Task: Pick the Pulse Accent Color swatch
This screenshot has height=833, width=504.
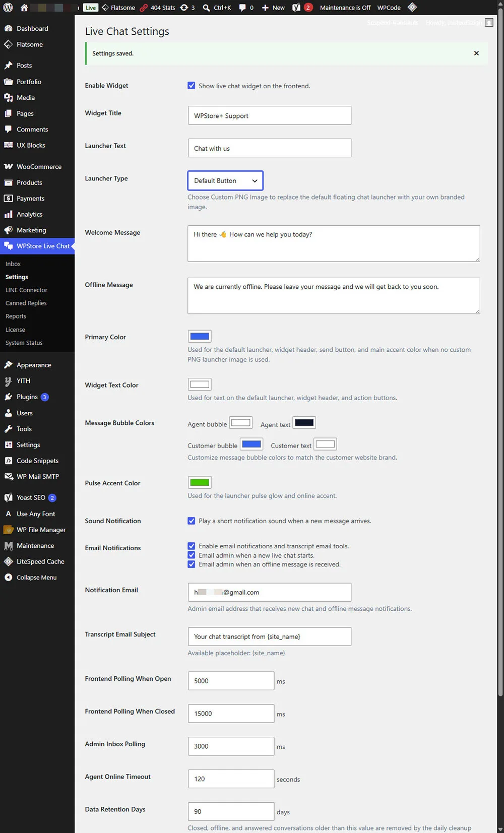Action: tap(200, 482)
